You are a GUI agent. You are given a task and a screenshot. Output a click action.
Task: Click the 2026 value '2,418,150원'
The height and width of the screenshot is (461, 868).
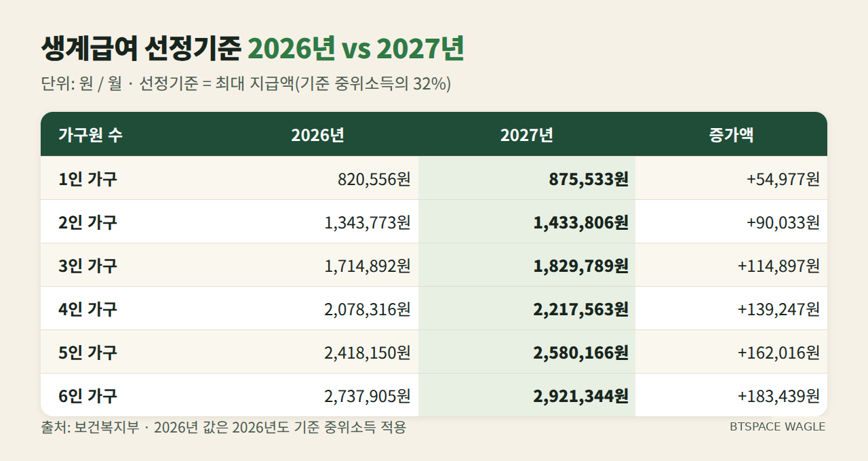[368, 353]
